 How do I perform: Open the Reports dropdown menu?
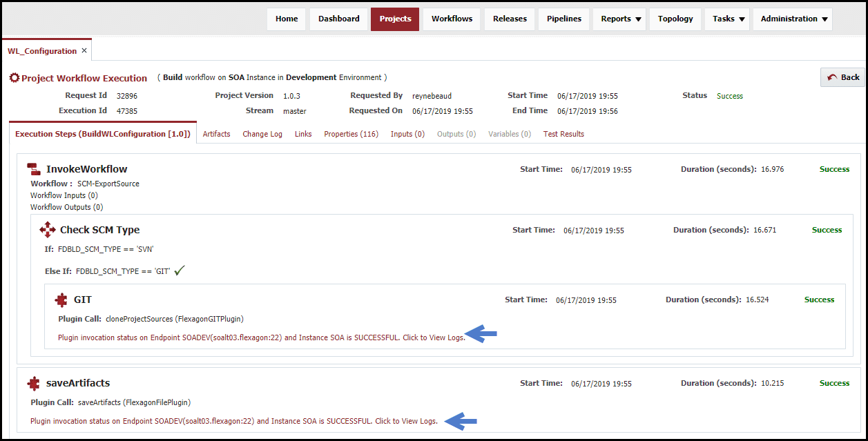pyautogui.click(x=621, y=19)
